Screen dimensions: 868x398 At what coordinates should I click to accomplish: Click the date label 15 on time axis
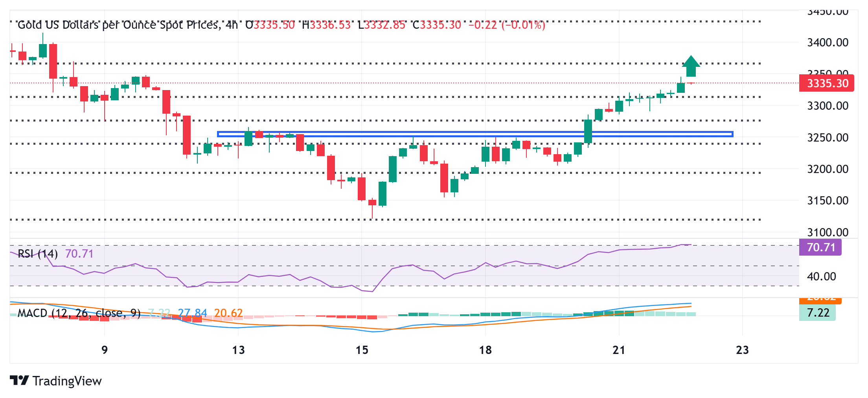[362, 350]
